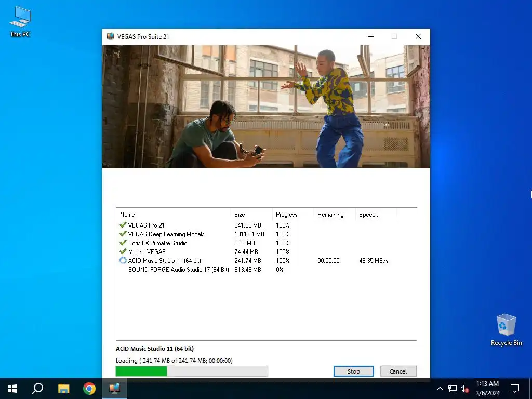
Task: Click the 00:00:00 remaining time cell
Action: point(328,261)
